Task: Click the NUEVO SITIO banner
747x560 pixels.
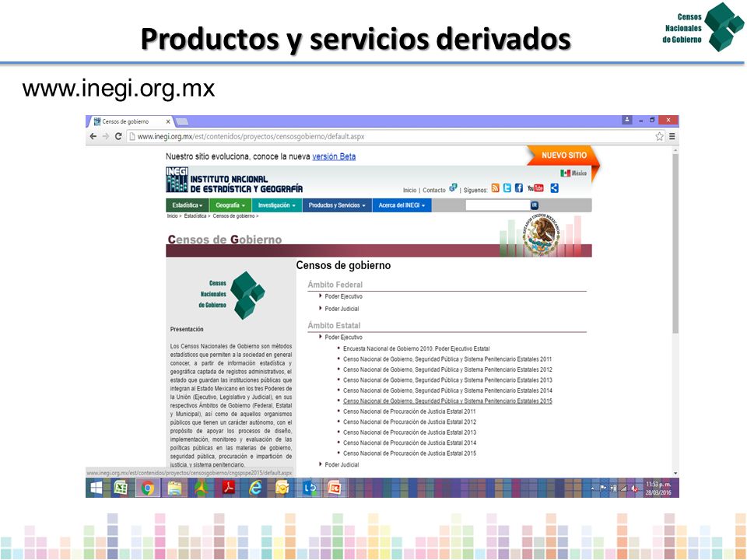Action: pyautogui.click(x=563, y=156)
